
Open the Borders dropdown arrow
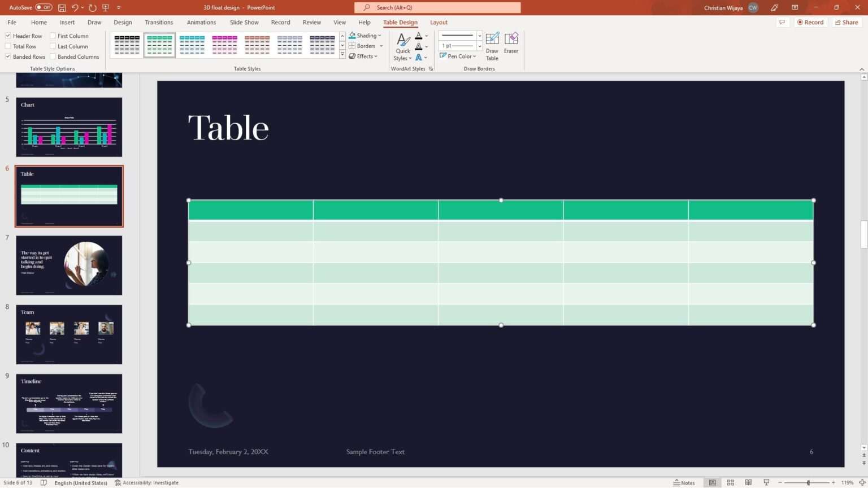pyautogui.click(x=381, y=46)
